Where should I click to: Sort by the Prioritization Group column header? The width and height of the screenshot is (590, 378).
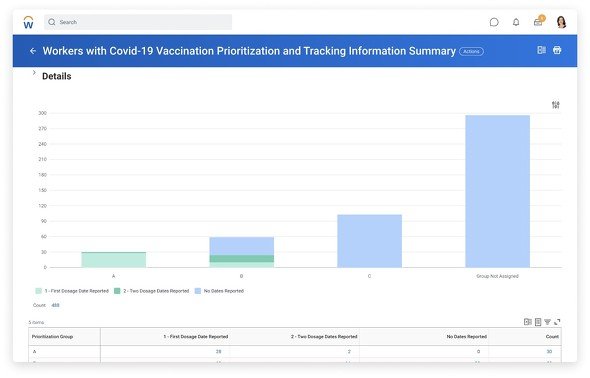(52, 337)
